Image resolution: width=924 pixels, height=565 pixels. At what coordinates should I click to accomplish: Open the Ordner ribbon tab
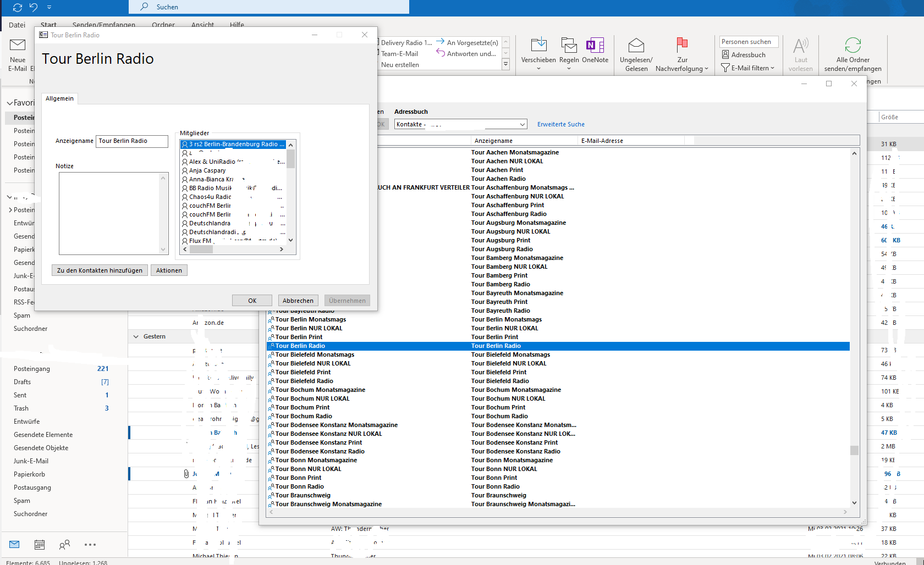click(163, 25)
